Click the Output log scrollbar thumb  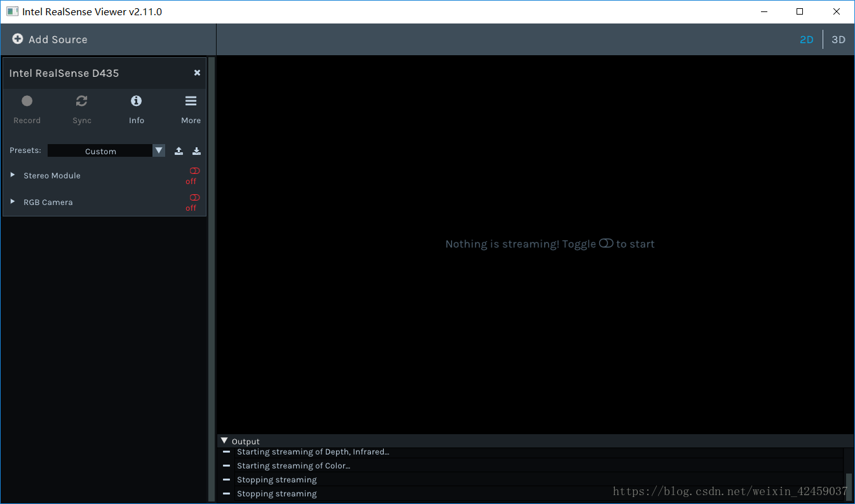click(x=849, y=487)
